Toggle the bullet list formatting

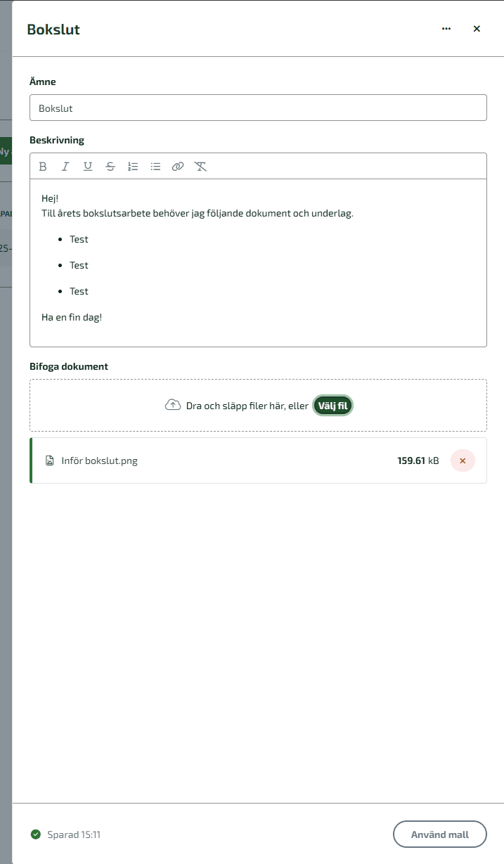pos(155,167)
